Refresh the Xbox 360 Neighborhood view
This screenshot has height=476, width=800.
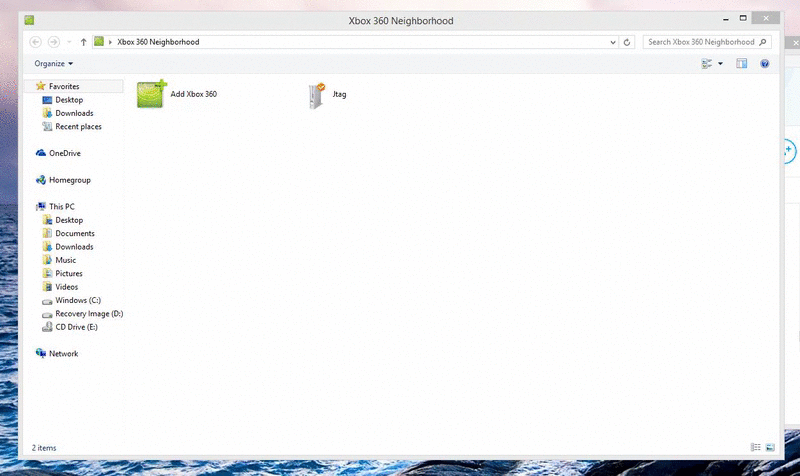pos(627,42)
